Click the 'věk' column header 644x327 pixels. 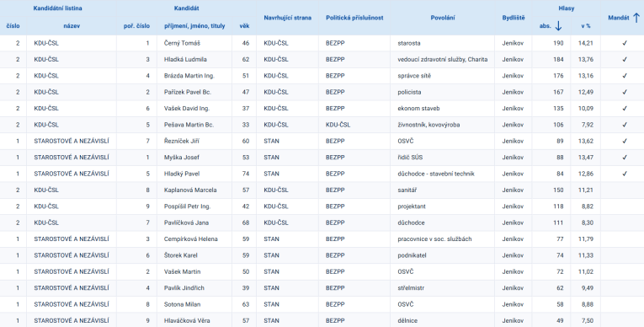[x=244, y=26]
